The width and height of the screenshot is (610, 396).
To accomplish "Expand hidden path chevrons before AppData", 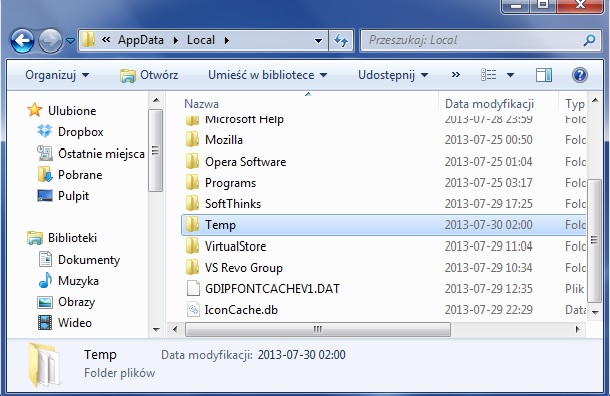I will coord(106,40).
